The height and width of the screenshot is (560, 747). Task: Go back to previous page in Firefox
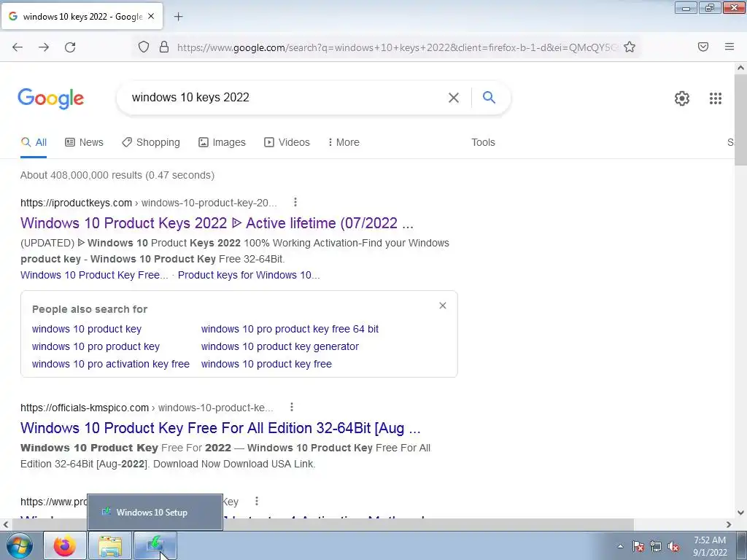(18, 47)
